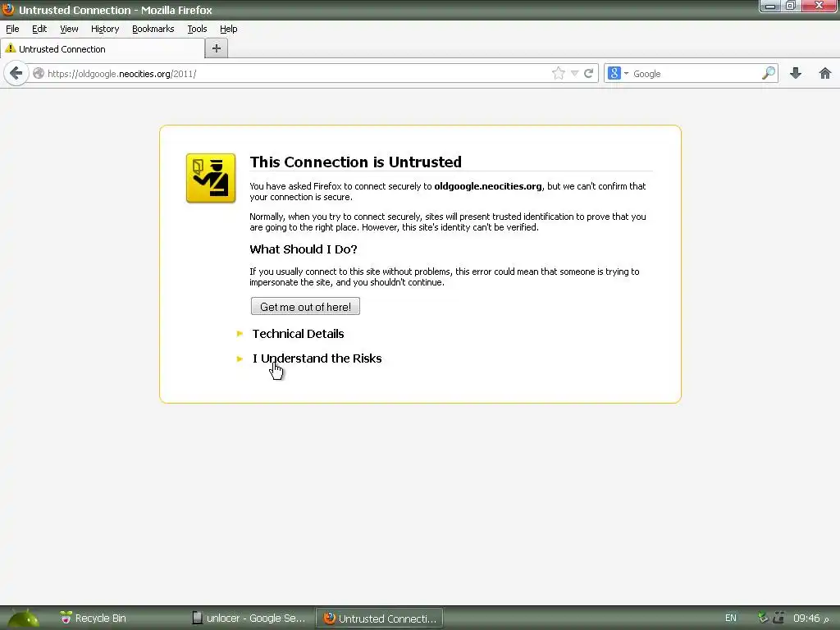This screenshot has height=630, width=840.
Task: Switch to unlocer - Google Search taskbar window
Action: pos(249,619)
